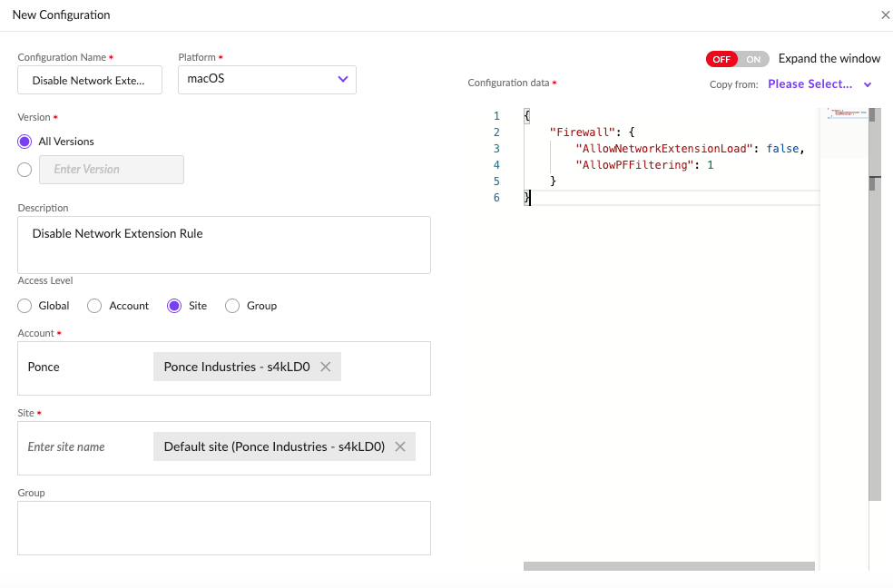Choose the Group access level
The image size is (893, 588).
point(232,306)
